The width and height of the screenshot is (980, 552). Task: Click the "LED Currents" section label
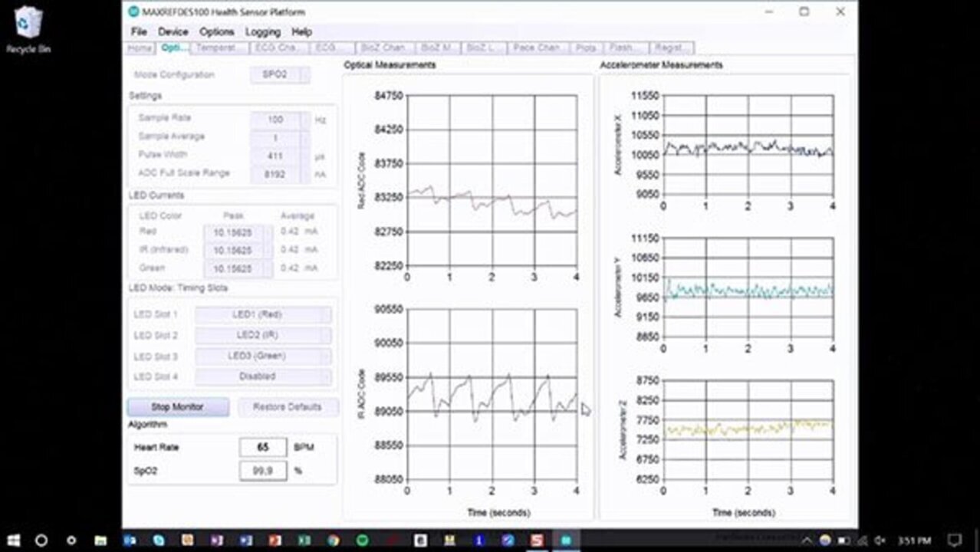[x=156, y=195]
